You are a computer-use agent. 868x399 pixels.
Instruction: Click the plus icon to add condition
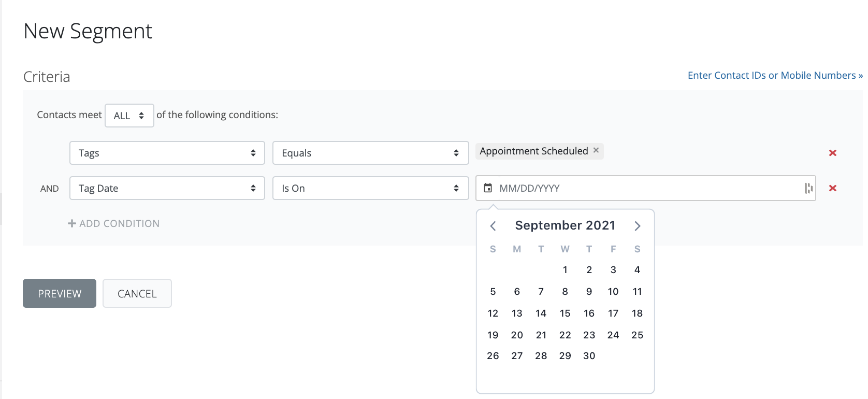pyautogui.click(x=72, y=223)
